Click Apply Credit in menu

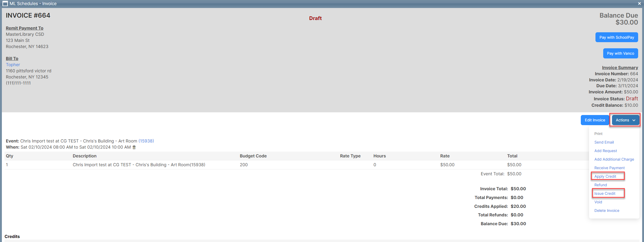pos(605,176)
